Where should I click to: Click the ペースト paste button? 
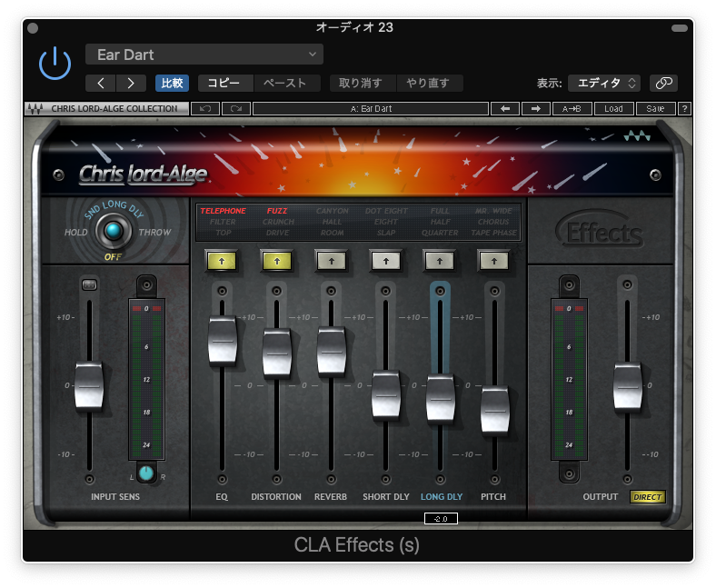(x=286, y=83)
